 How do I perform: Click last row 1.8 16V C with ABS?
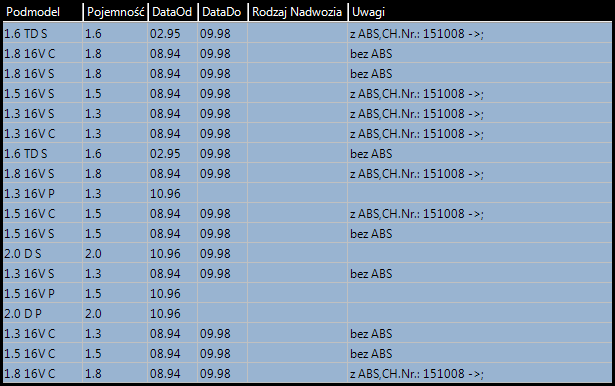point(307,373)
